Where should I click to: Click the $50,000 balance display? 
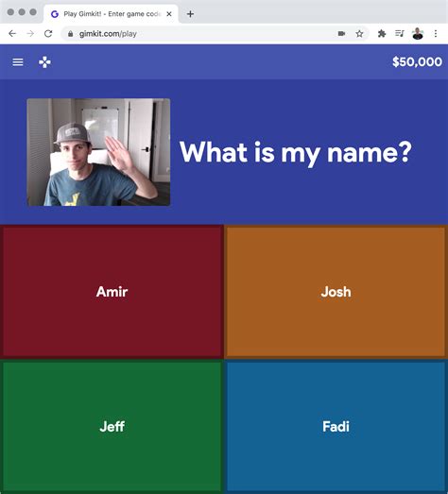coord(417,61)
